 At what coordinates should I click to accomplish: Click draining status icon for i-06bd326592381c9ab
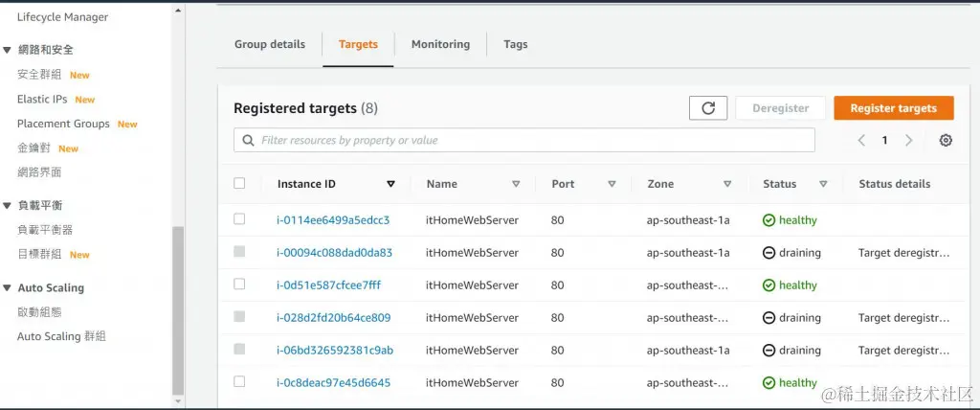point(768,351)
